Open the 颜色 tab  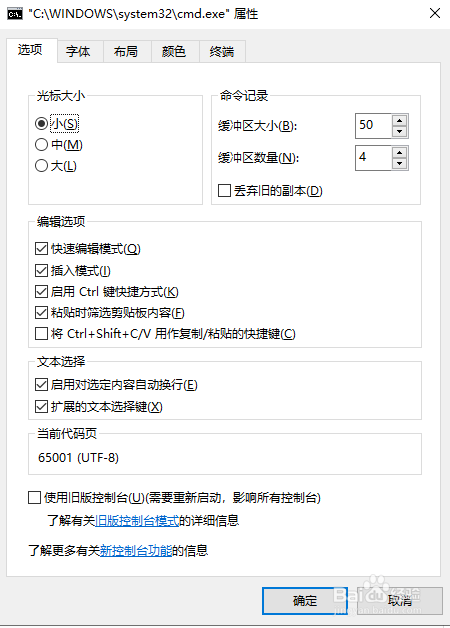pos(174,51)
